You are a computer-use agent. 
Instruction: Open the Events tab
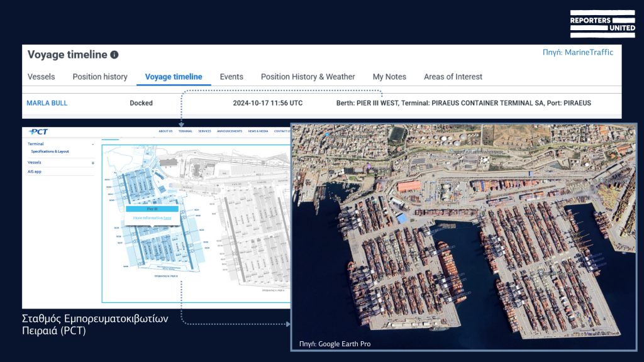pos(231,77)
